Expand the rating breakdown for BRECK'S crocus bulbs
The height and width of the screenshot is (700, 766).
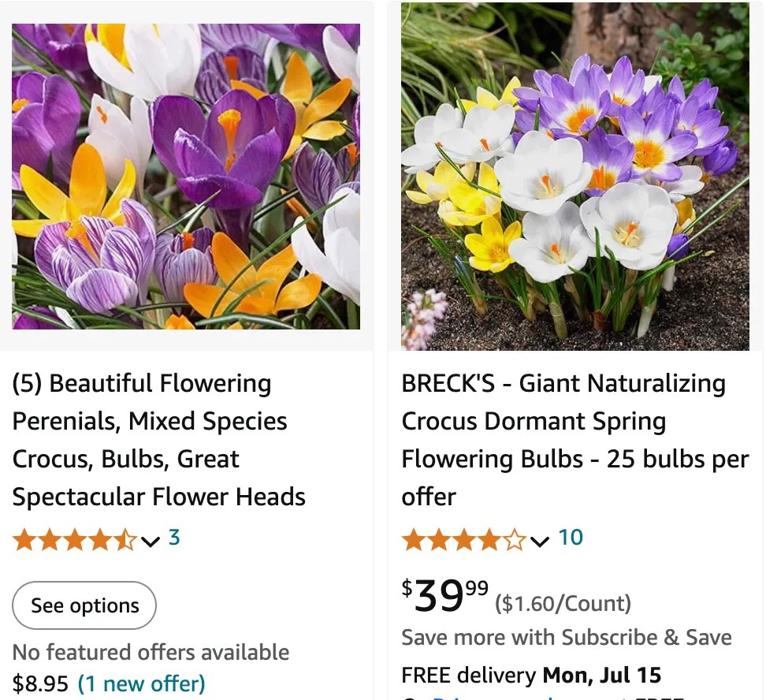pos(541,541)
